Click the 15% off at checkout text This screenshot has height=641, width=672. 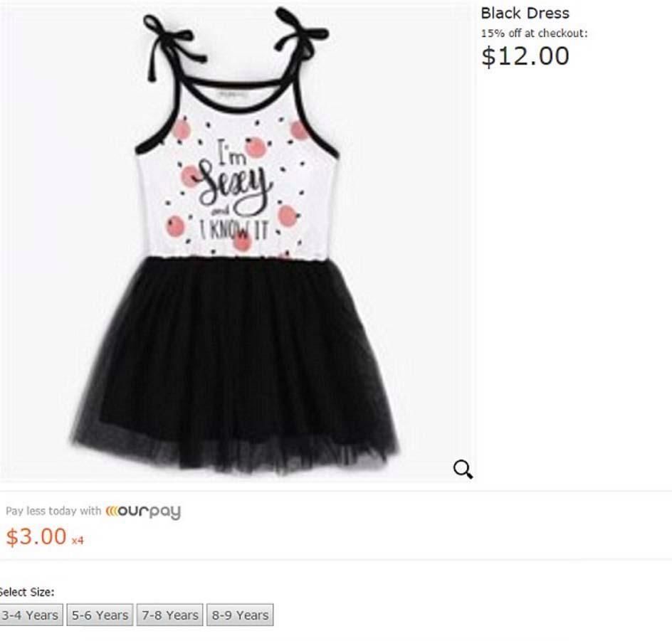click(534, 33)
